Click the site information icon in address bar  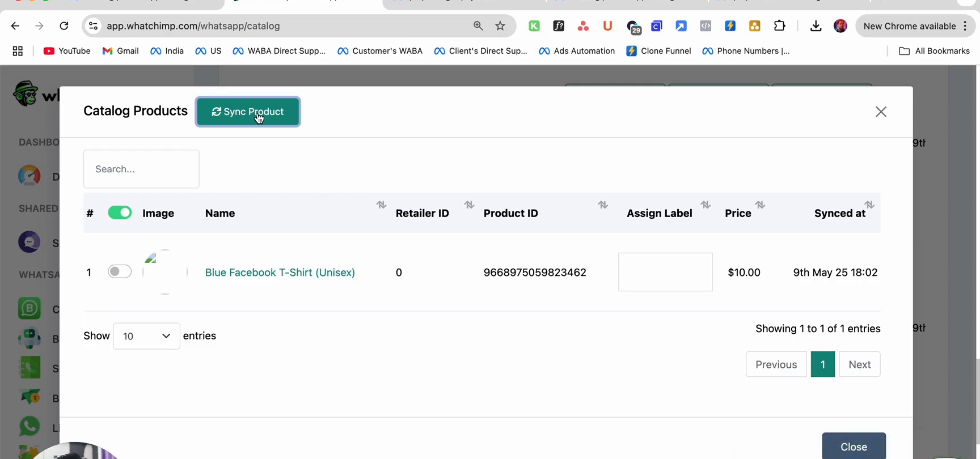pyautogui.click(x=94, y=26)
